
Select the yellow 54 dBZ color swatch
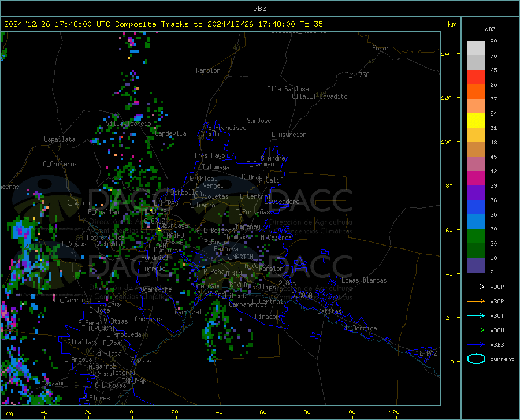point(476,121)
